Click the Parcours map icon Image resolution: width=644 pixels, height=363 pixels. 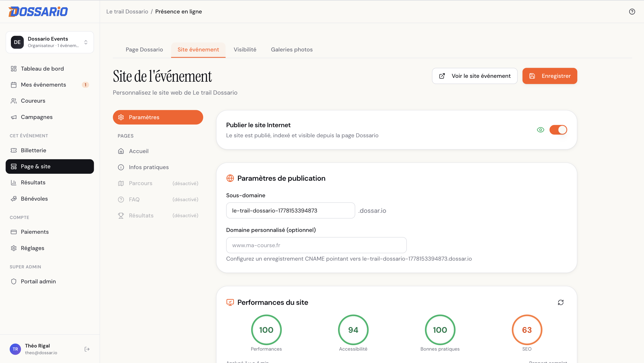pyautogui.click(x=121, y=183)
